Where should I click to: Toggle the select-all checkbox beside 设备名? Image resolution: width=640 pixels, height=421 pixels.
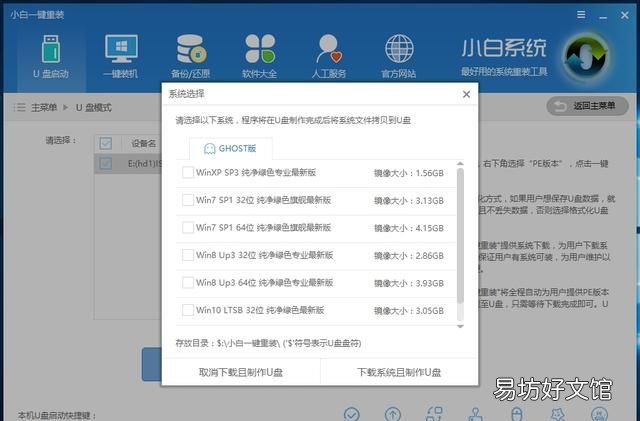coord(106,143)
